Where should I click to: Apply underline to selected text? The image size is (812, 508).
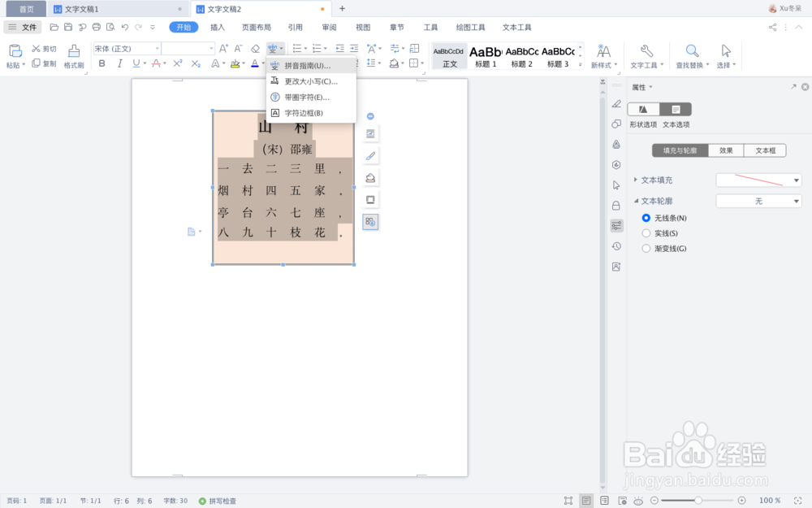coord(136,63)
